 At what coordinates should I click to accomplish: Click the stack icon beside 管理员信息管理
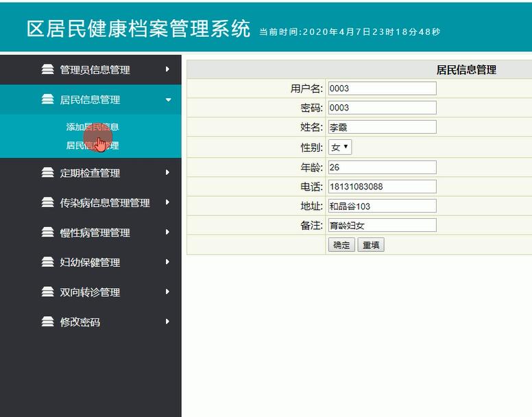(x=47, y=69)
